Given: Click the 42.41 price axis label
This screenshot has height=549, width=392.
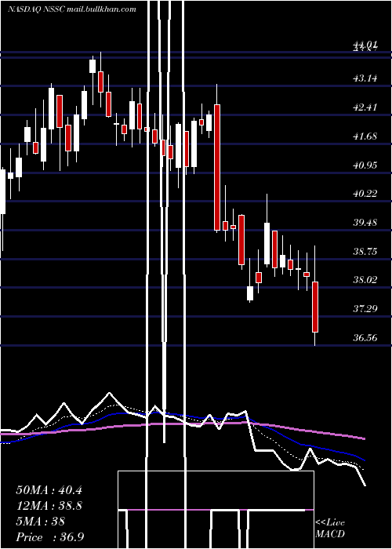Looking at the screenshot, I should pos(365,107).
